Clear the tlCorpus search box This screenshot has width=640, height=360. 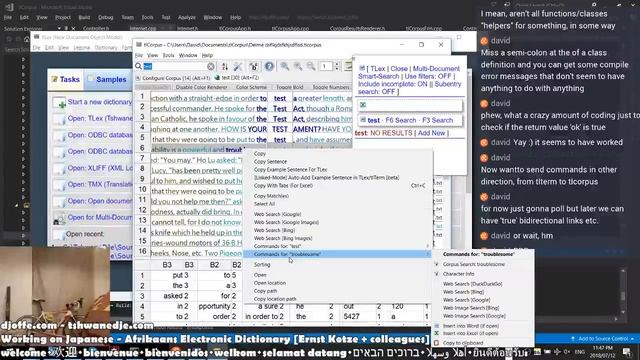coord(210,67)
